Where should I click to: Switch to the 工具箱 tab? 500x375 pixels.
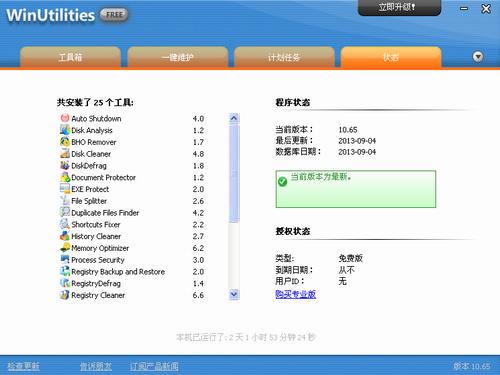(70, 57)
